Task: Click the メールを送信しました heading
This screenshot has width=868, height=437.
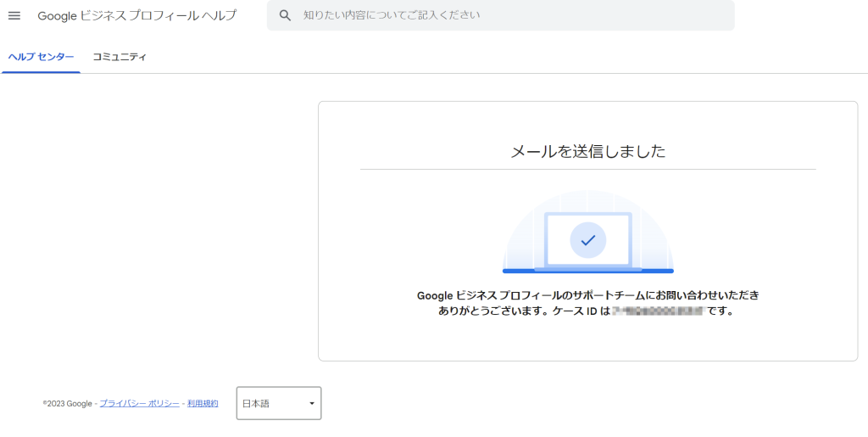Action: (x=587, y=152)
